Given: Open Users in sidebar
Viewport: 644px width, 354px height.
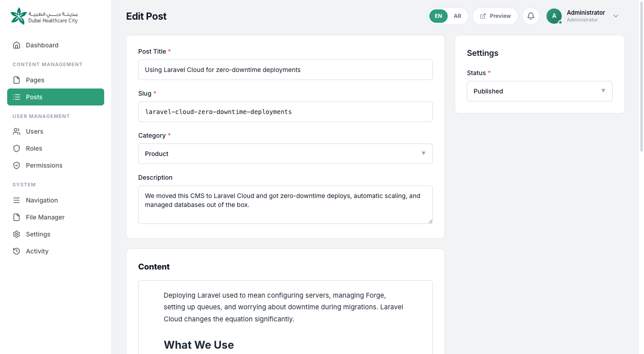Looking at the screenshot, I should 55,131.
